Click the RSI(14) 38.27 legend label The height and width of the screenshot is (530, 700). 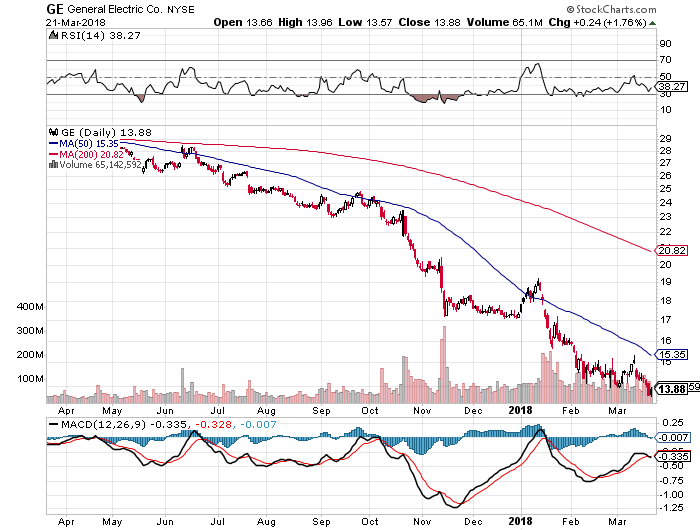[x=100, y=35]
